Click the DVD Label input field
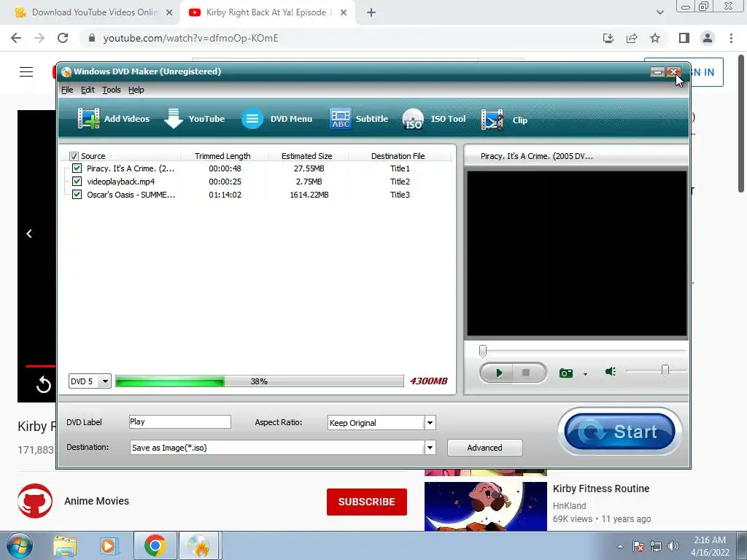 tap(180, 422)
